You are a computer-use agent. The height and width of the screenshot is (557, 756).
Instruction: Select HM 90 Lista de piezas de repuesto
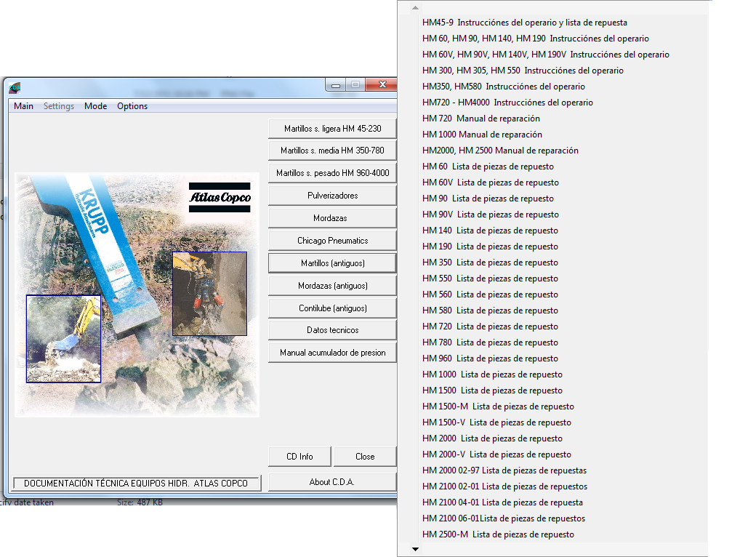pyautogui.click(x=488, y=199)
